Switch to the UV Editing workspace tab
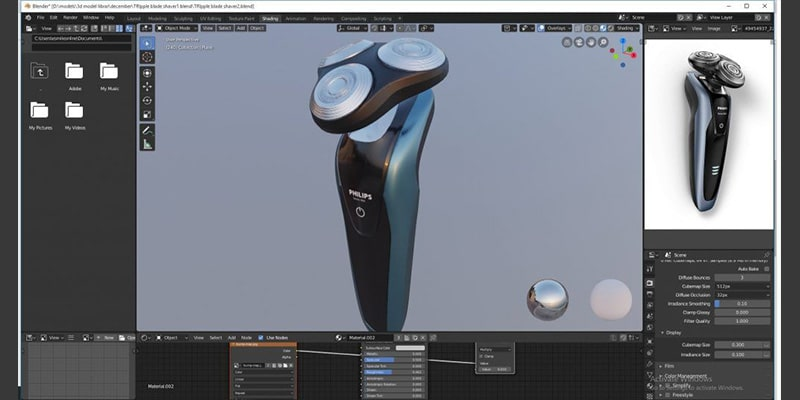The height and width of the screenshot is (400, 800). (210, 19)
